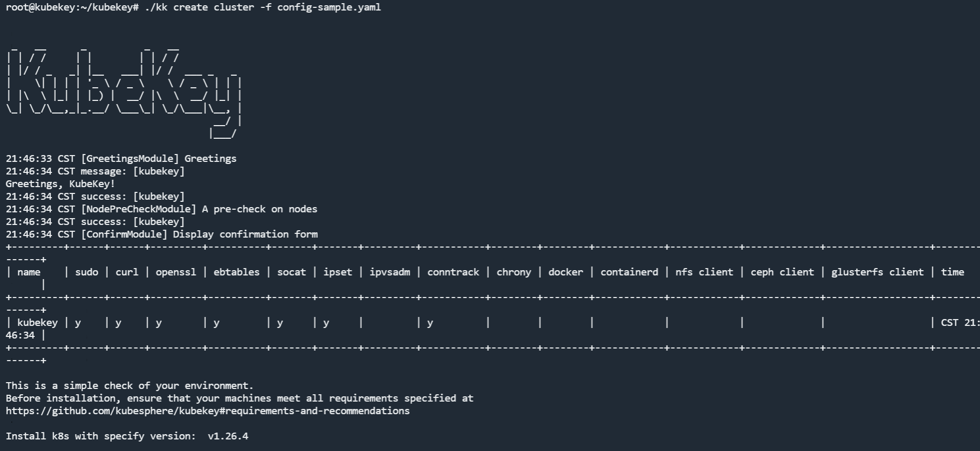This screenshot has width=980, height=451.
Task: Click the "ipvsadm" column header
Action: tap(390, 272)
